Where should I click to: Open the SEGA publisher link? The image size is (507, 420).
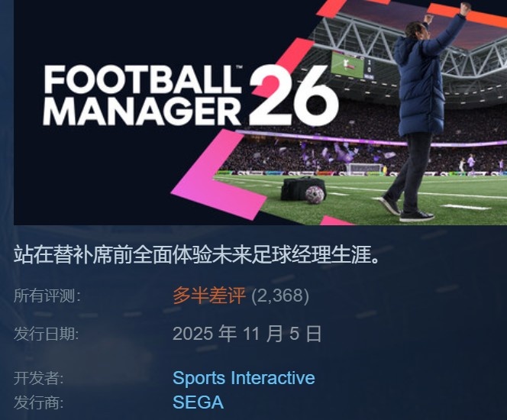tap(198, 402)
